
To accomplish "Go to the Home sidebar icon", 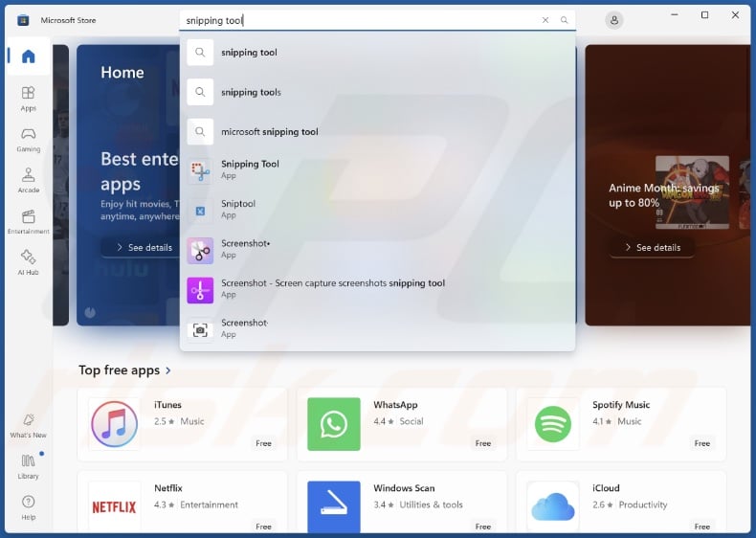I will click(x=29, y=56).
